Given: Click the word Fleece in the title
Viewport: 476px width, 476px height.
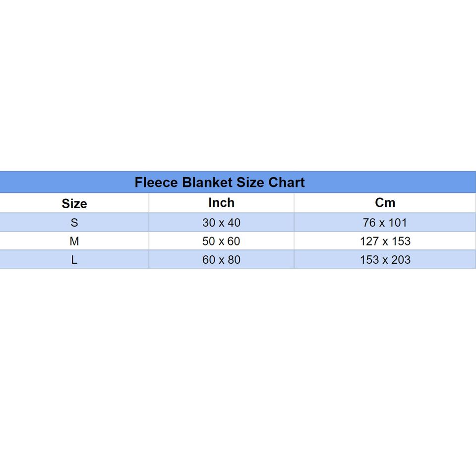Looking at the screenshot, I should [156, 182].
